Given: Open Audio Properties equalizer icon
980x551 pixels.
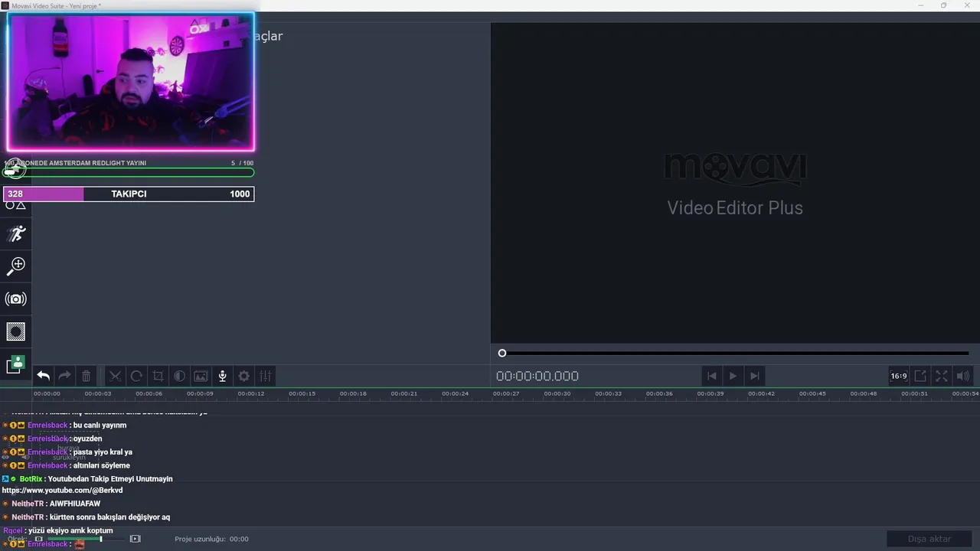Looking at the screenshot, I should click(265, 376).
